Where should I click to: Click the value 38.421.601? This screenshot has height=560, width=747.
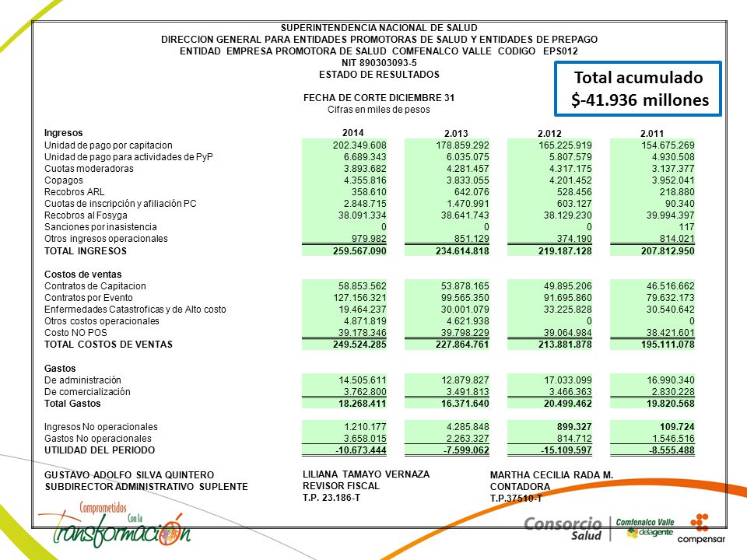pyautogui.click(x=670, y=333)
